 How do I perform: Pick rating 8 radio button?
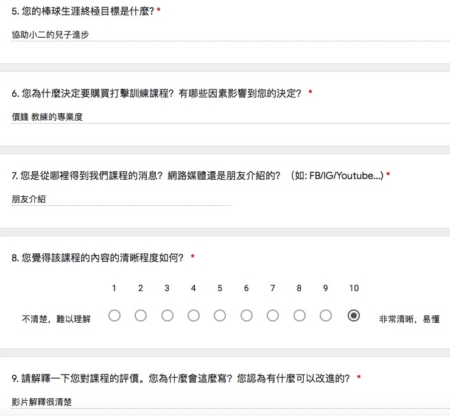pos(299,315)
